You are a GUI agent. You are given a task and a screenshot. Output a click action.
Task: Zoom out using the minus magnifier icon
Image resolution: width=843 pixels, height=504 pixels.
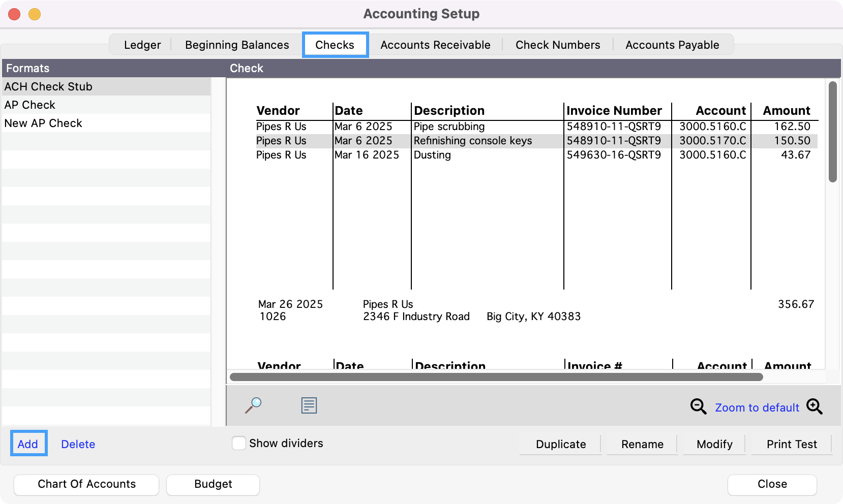pyautogui.click(x=698, y=406)
